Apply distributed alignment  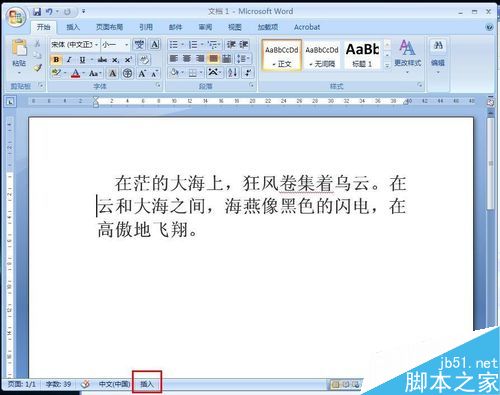(x=227, y=59)
